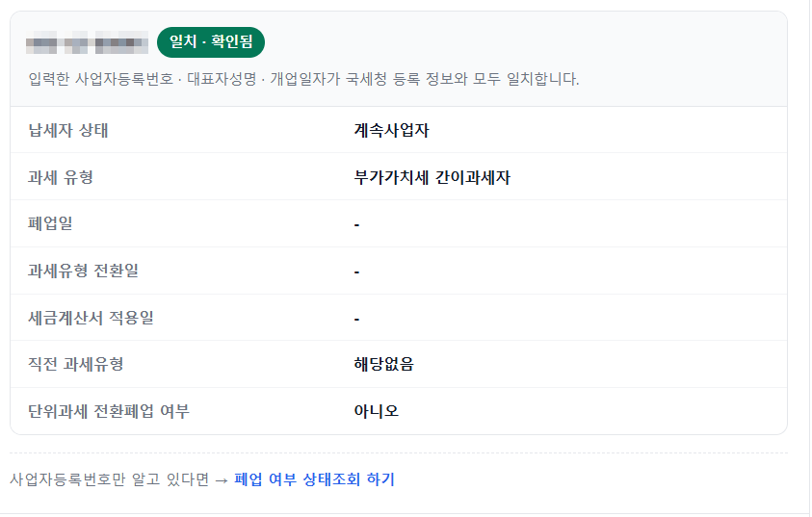Click the dash value beside 폐업일
Screen dimensions: 812x517
[356, 225]
